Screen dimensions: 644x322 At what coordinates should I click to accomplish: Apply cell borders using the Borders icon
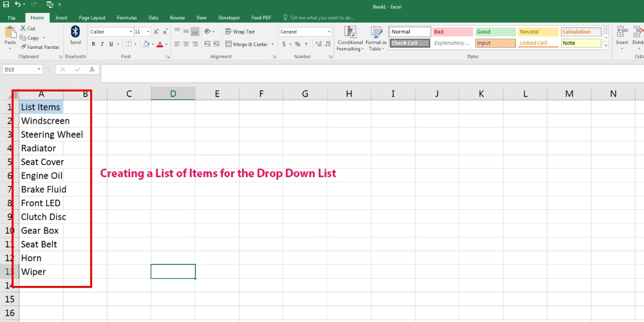tap(129, 44)
